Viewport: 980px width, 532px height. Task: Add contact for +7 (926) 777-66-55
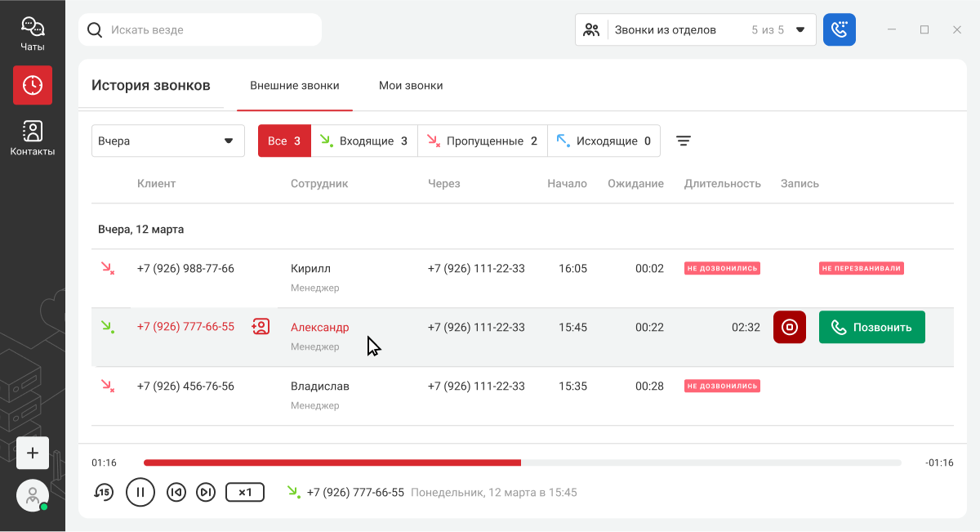coord(261,327)
